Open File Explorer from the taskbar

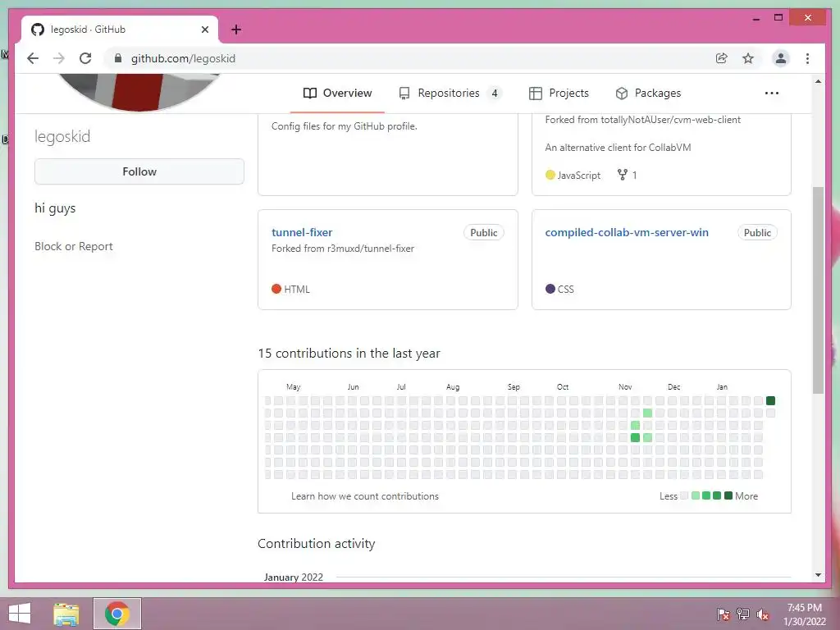tap(66, 614)
